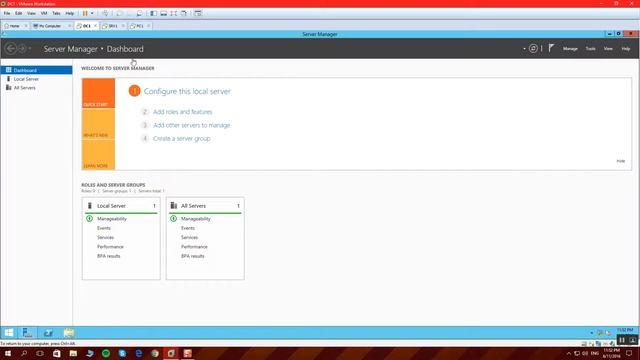The image size is (640, 360).
Task: Open the All Servers tile header
Action: (205, 206)
